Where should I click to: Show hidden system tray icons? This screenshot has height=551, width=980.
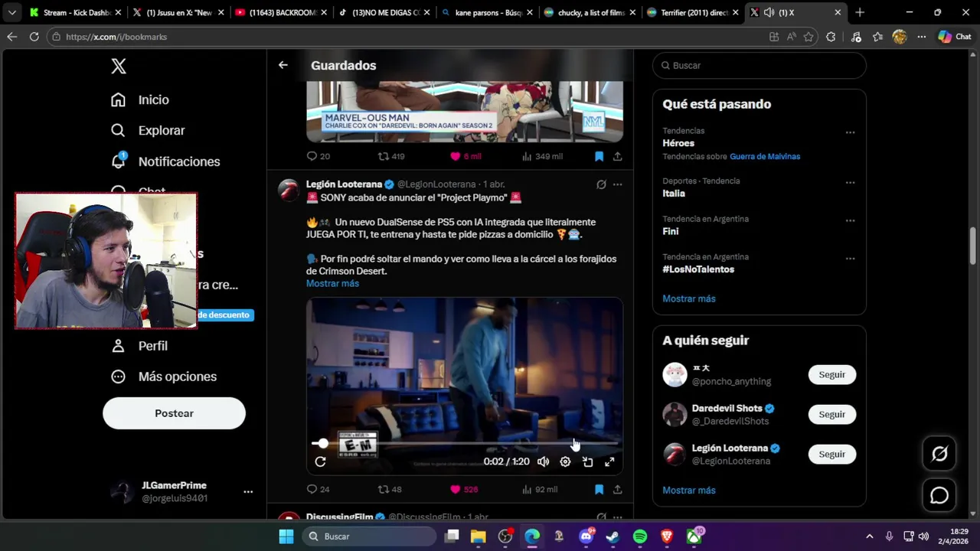[x=869, y=536]
